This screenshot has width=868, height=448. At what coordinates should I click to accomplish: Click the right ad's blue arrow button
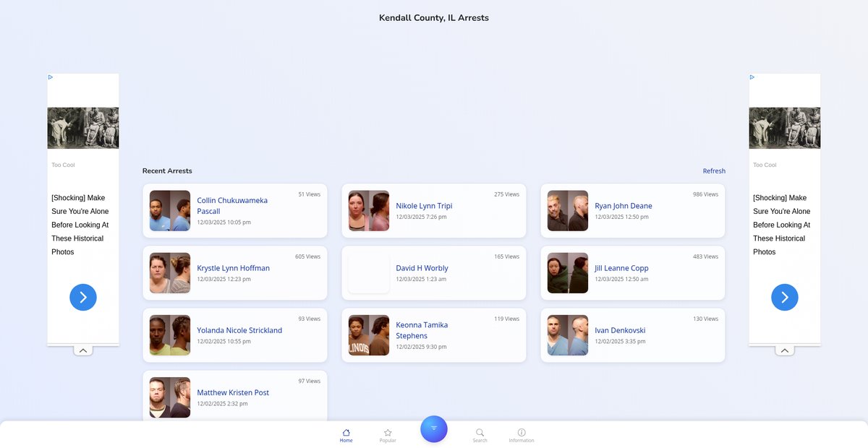click(785, 297)
